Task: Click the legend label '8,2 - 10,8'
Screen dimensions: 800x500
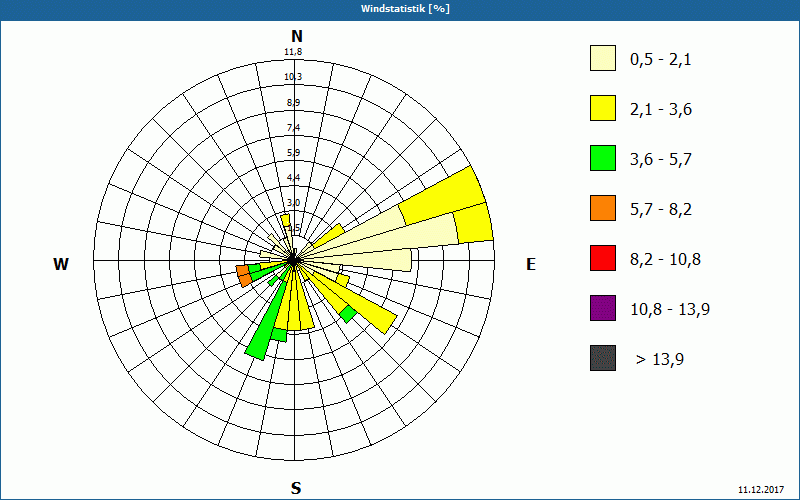Action: [665, 260]
